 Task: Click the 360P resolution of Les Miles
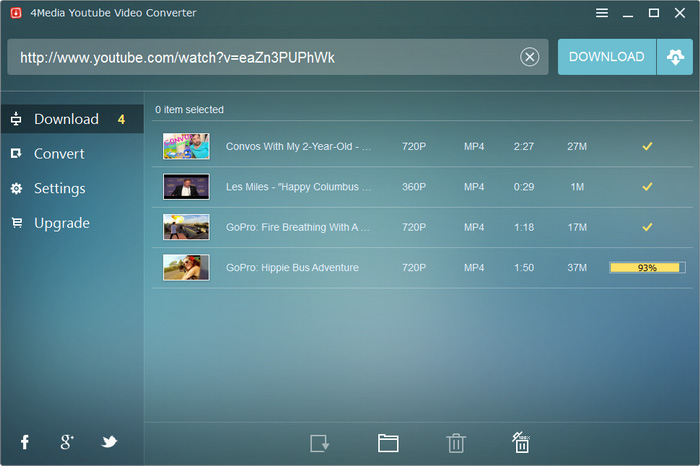[414, 187]
